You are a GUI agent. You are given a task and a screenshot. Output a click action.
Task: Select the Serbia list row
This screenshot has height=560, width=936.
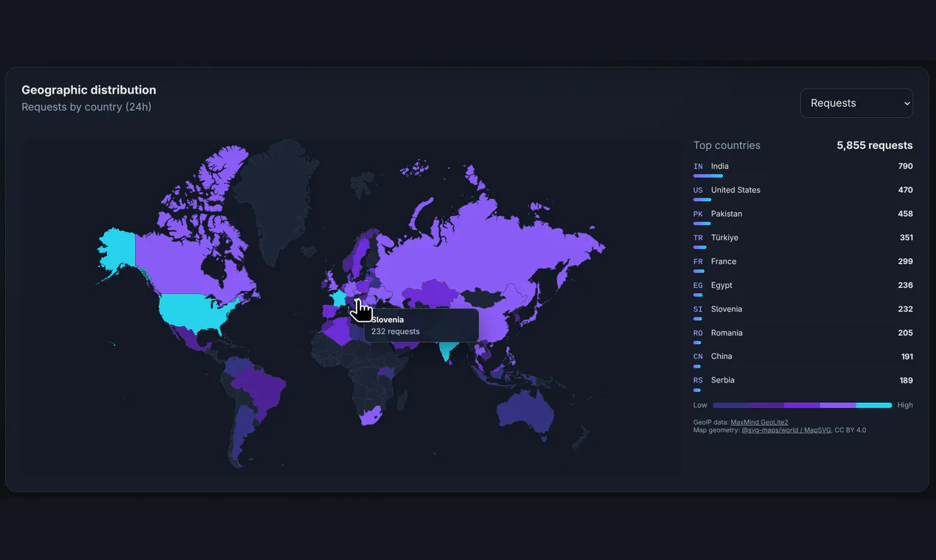coord(803,383)
